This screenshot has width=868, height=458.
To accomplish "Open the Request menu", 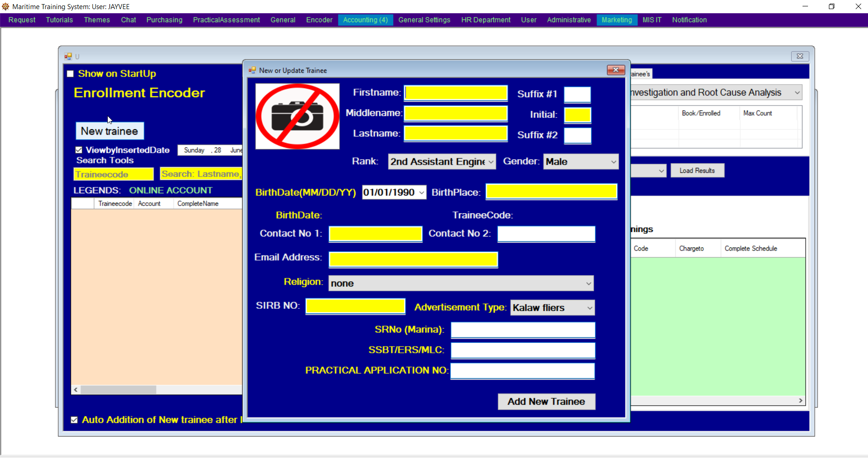I will pos(22,20).
